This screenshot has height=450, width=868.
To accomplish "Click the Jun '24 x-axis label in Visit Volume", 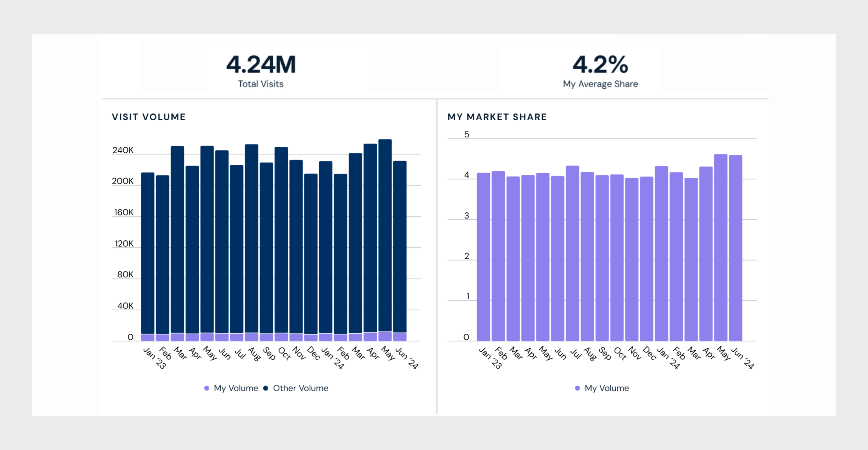I will click(x=407, y=358).
